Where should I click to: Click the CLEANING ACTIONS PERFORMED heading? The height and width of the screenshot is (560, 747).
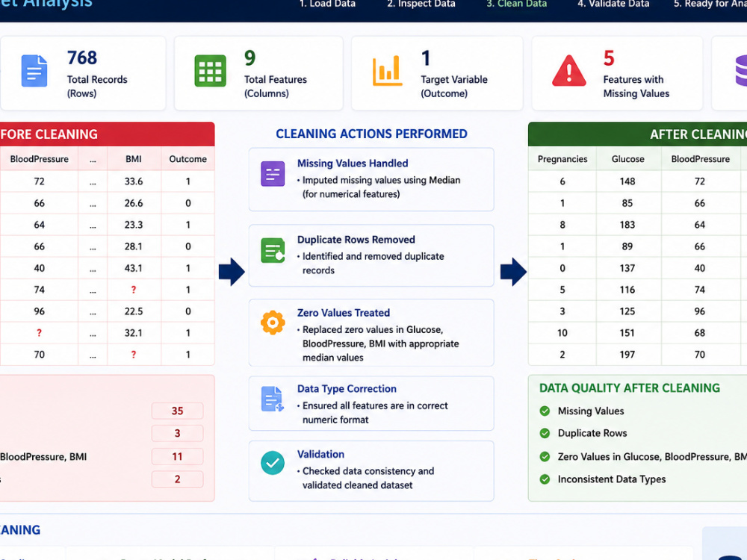coord(371,134)
